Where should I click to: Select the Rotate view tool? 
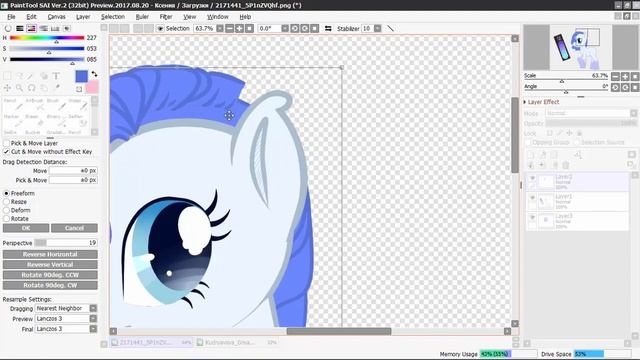click(x=31, y=88)
